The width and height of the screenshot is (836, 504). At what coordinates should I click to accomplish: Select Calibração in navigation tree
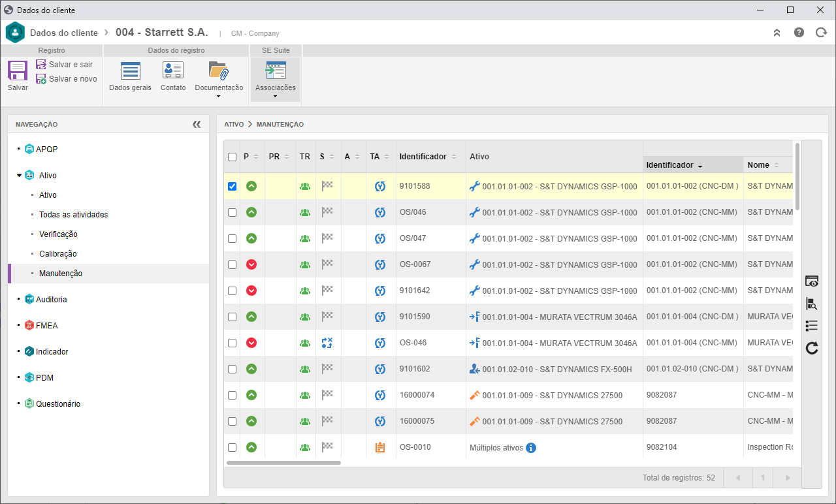58,254
